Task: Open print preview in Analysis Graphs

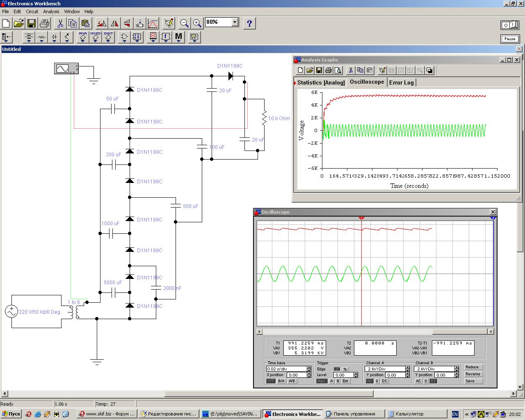Action: (338, 71)
